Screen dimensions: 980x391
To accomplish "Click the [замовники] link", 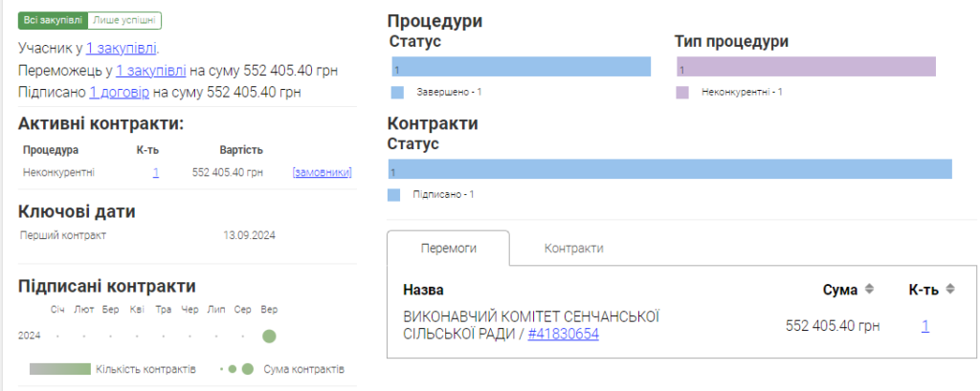I will 322,172.
